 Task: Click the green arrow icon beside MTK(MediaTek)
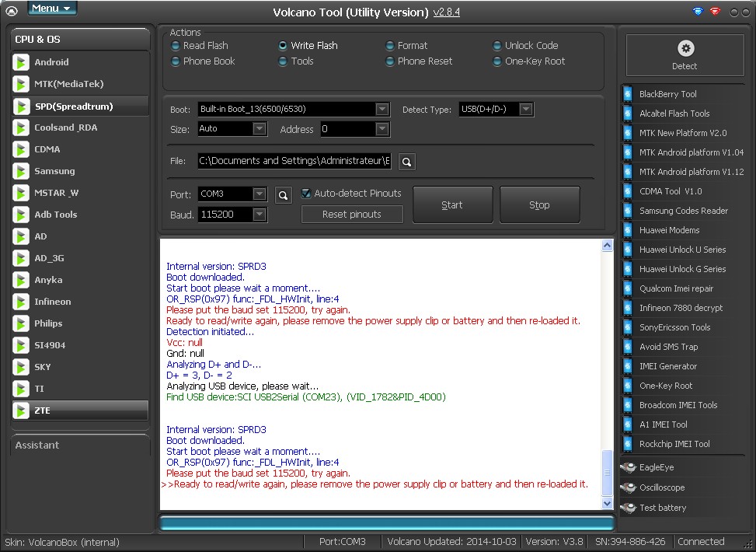click(x=21, y=84)
